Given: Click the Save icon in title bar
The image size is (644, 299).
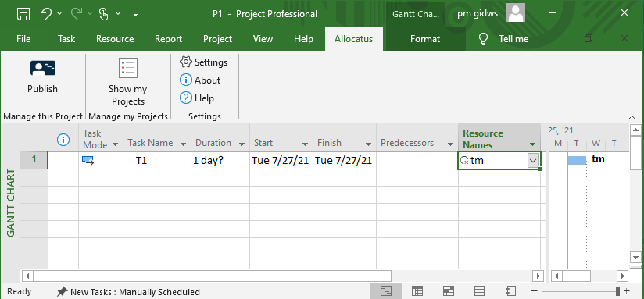Looking at the screenshot, I should [23, 14].
